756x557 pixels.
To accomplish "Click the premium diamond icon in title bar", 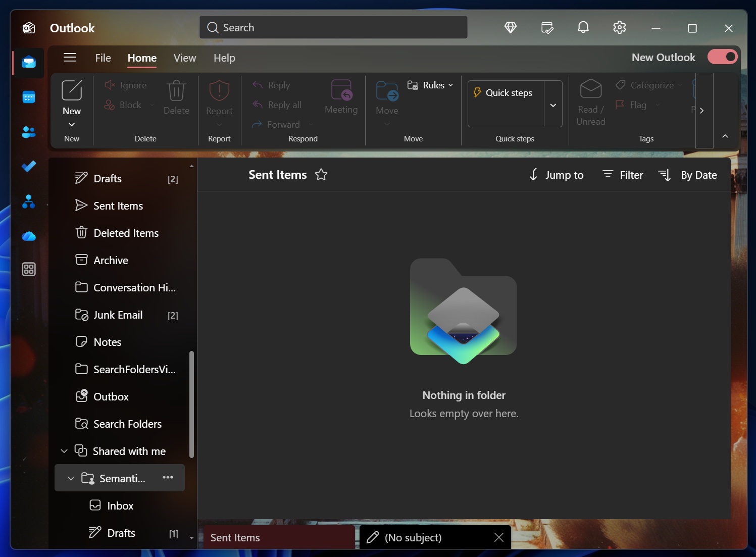I will tap(511, 28).
